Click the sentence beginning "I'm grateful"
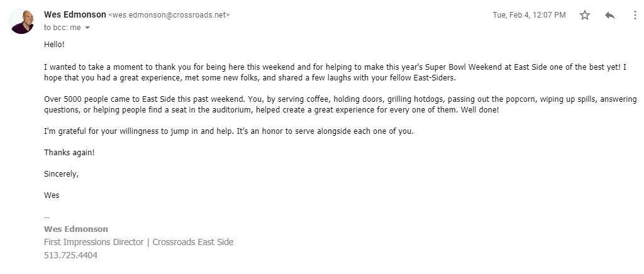This screenshot has width=644, height=274. (230, 131)
